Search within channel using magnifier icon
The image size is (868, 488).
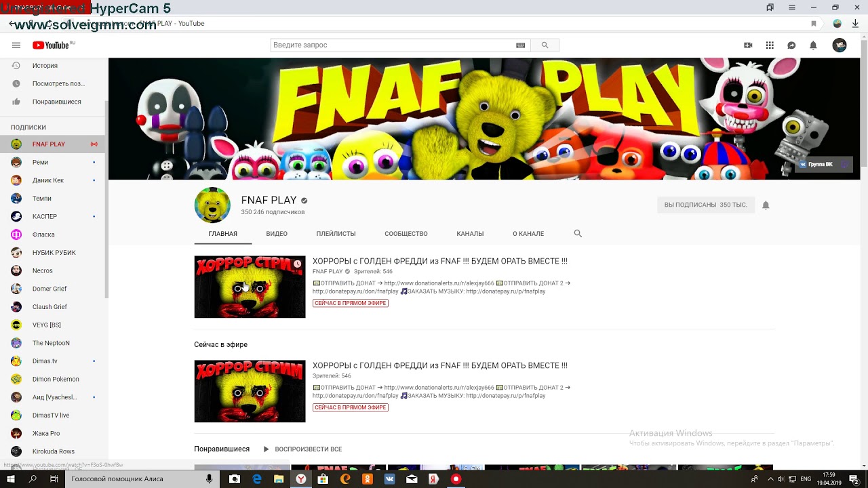pos(578,233)
